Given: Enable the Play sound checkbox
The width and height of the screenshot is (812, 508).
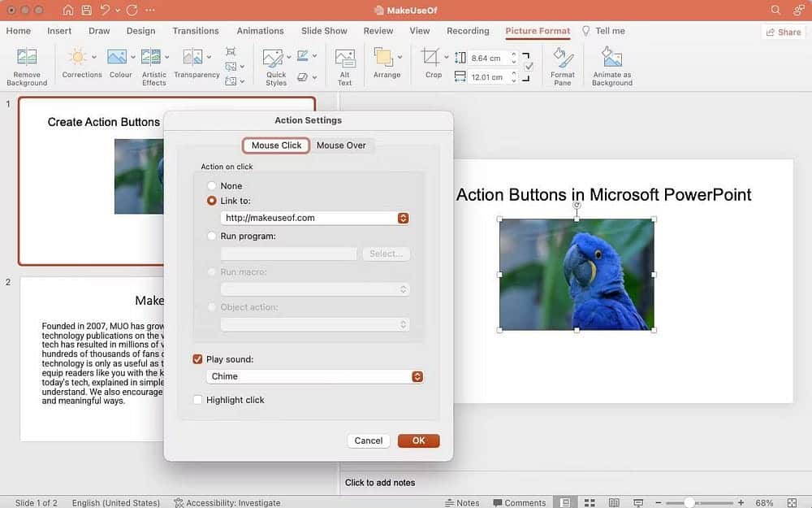Looking at the screenshot, I should [x=197, y=358].
